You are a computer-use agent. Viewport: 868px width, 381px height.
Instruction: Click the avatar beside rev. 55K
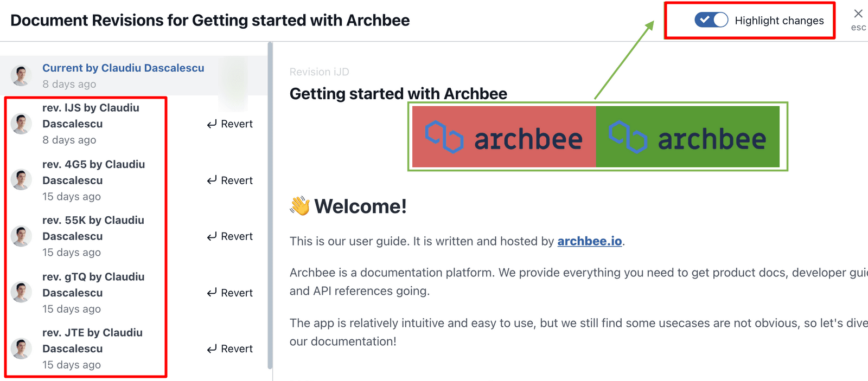[x=21, y=236]
